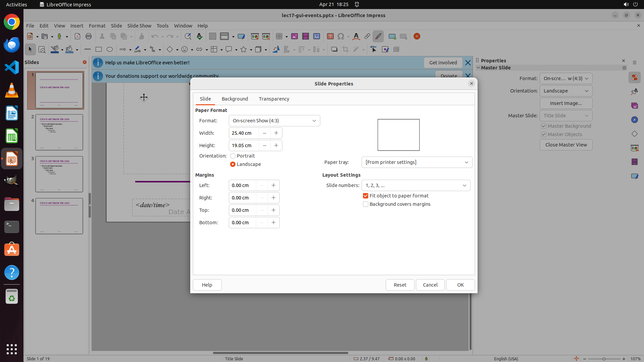Expand the Paper tray dropdown
The height and width of the screenshot is (362, 644).
pos(417,162)
